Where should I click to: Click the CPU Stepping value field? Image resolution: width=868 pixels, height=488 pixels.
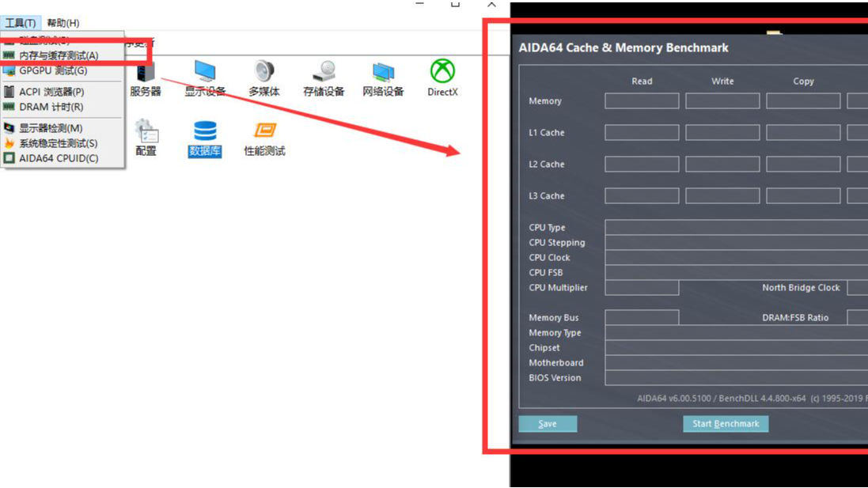point(736,242)
